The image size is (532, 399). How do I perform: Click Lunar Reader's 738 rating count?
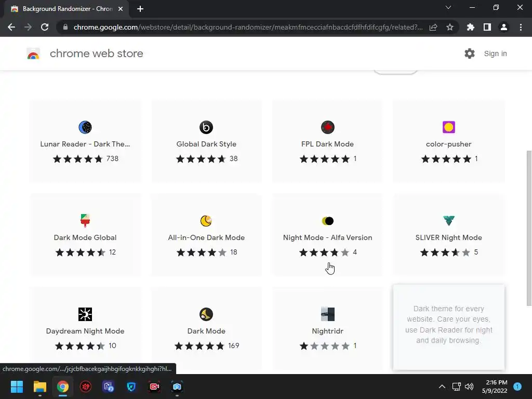(112, 158)
